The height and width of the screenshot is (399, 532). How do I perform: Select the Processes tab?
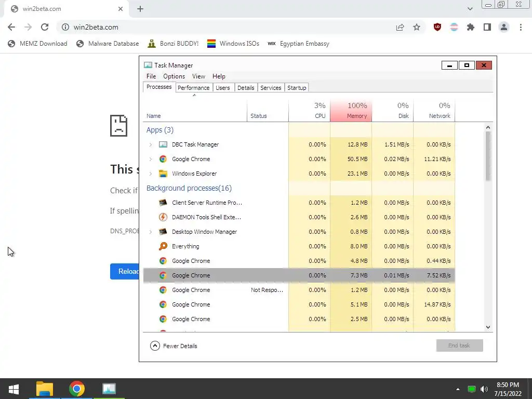pos(159,87)
